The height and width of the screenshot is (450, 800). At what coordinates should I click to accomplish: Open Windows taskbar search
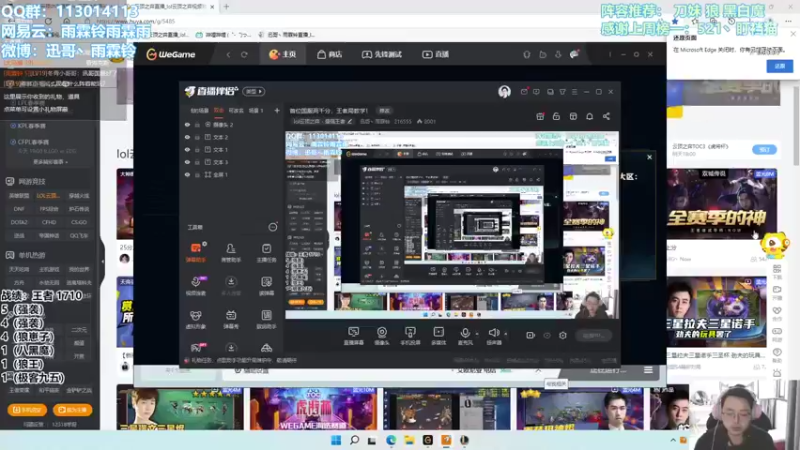[x=354, y=440]
